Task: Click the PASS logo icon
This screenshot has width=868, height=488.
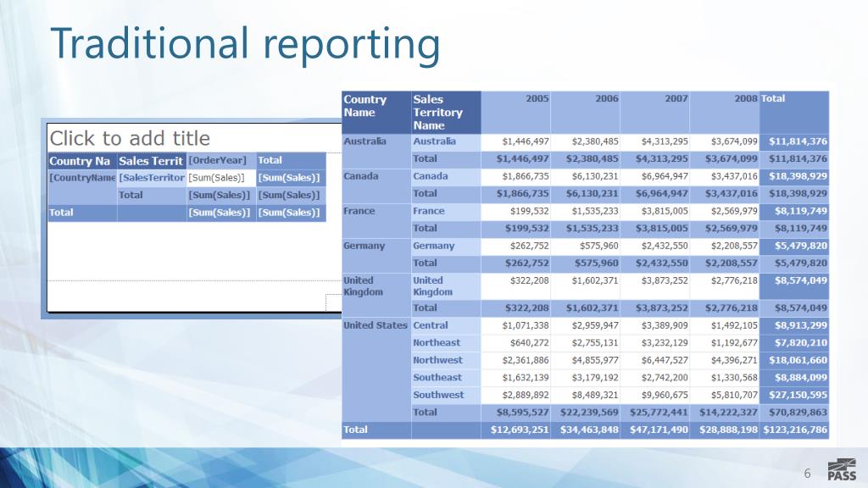Action: pos(842,469)
